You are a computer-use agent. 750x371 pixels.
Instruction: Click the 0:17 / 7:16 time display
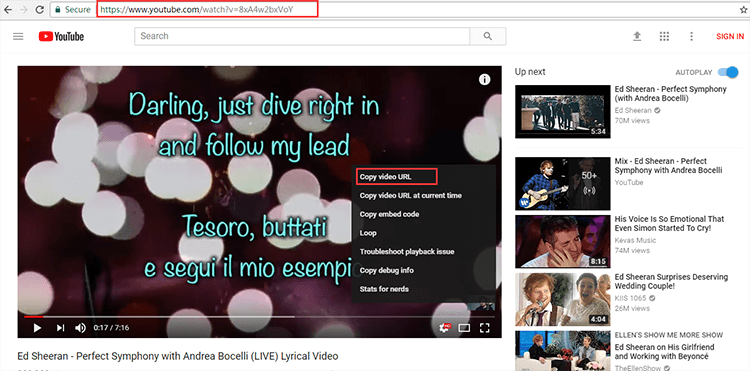[111, 327]
